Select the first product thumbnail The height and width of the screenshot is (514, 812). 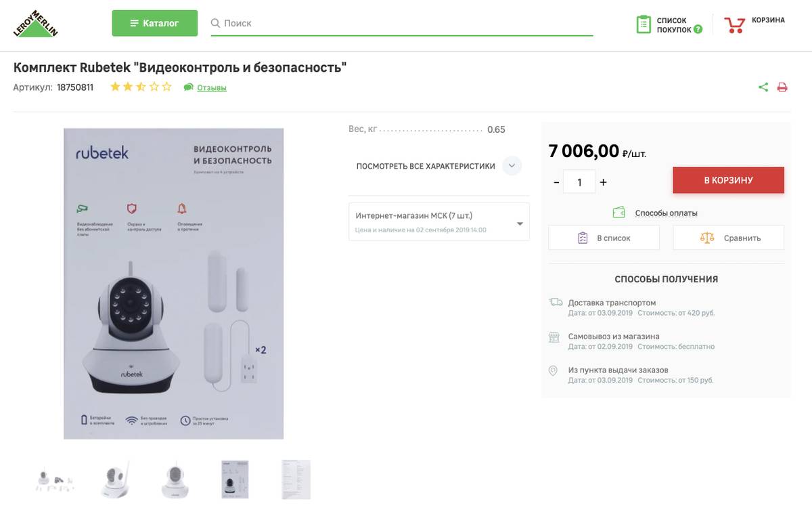click(x=55, y=479)
